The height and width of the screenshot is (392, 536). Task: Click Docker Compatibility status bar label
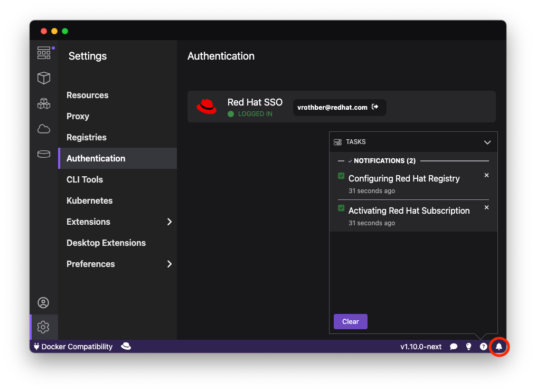[x=77, y=347]
